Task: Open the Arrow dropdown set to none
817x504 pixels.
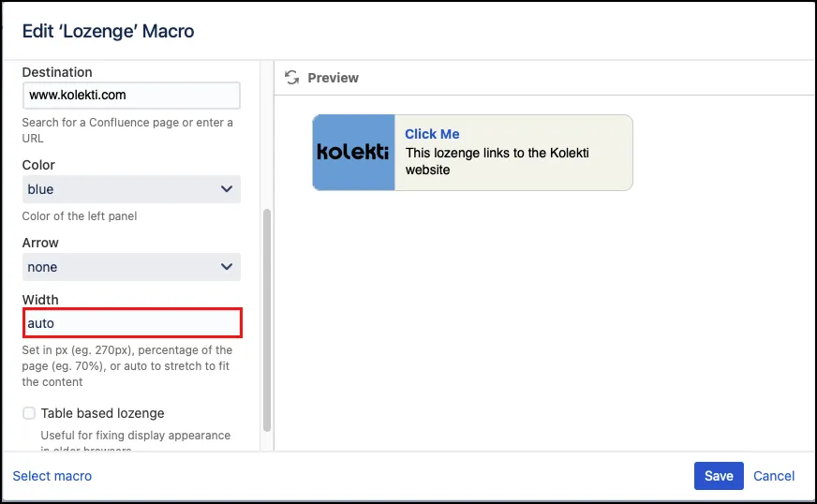Action: 131,267
